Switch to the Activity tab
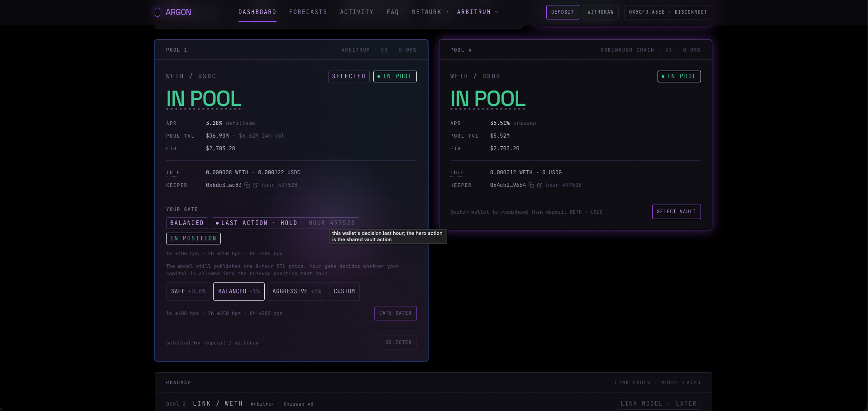 tap(357, 12)
